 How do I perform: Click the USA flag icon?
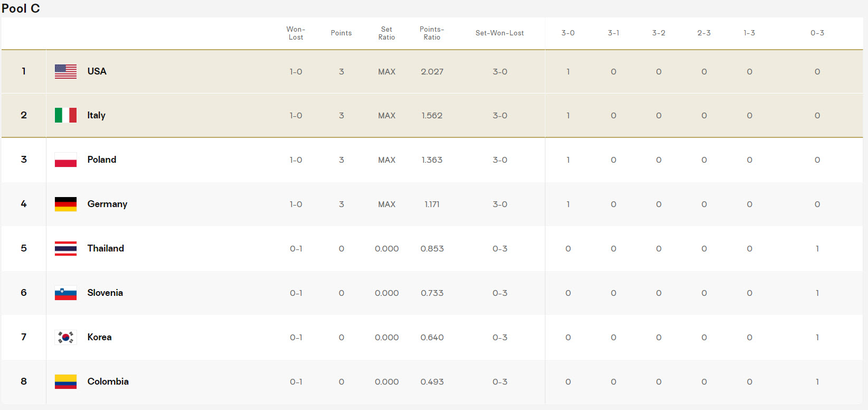65,71
